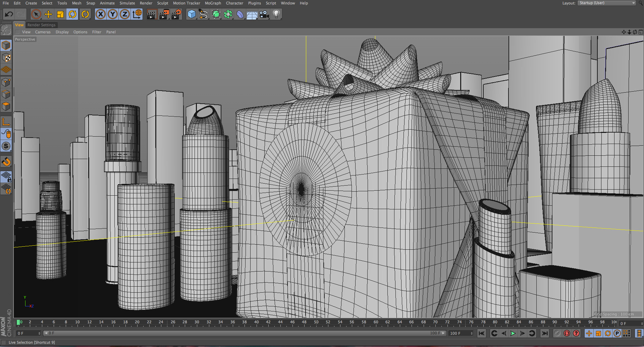Open the MoGraph menu
Screen dimensions: 644x347
pyautogui.click(x=213, y=3)
